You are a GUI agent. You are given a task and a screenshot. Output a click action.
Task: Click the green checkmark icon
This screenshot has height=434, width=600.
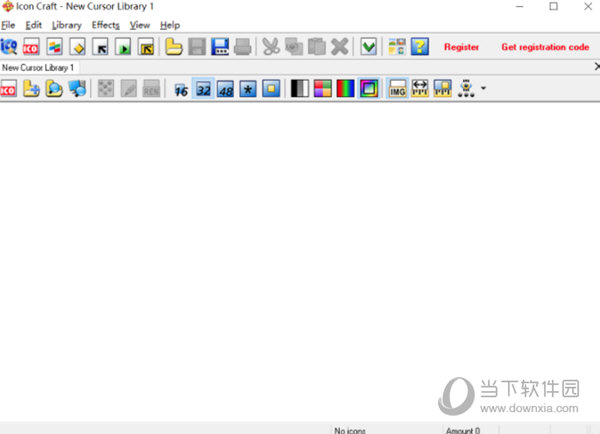368,47
